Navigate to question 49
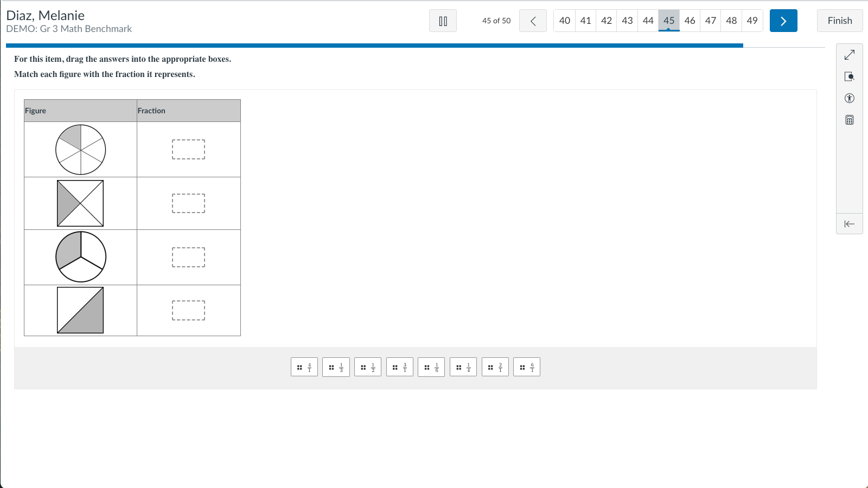 [752, 21]
